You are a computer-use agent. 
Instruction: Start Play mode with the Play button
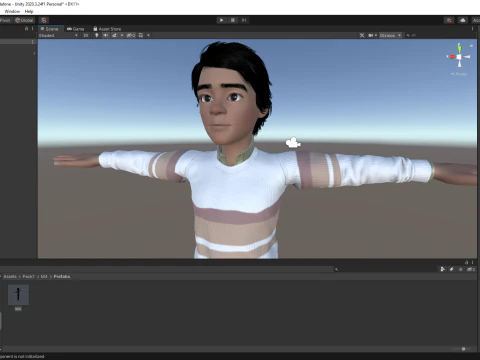pos(221,20)
